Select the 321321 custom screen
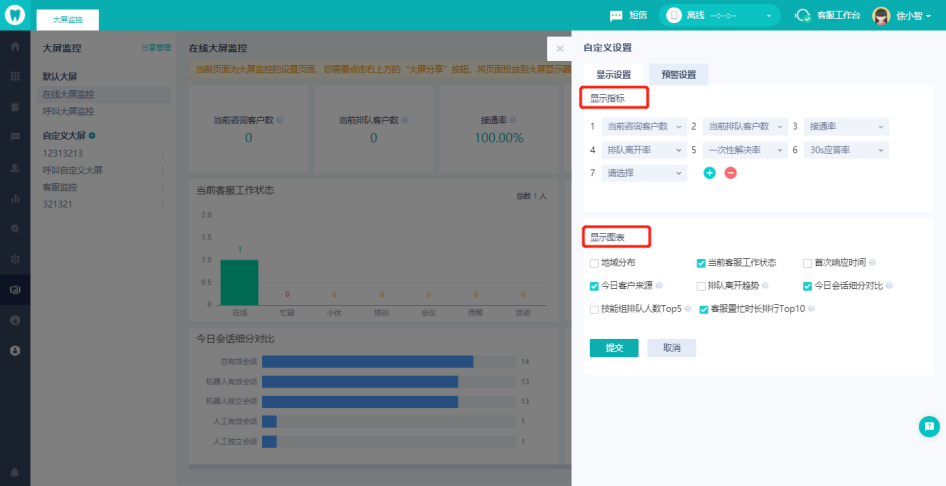The height and width of the screenshot is (486, 946). tap(57, 204)
